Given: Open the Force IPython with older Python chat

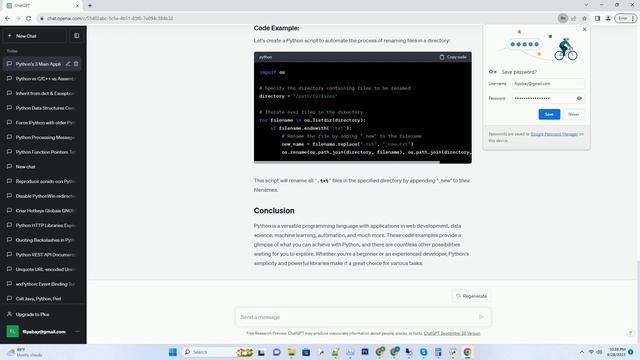Looking at the screenshot, I should point(42,123).
